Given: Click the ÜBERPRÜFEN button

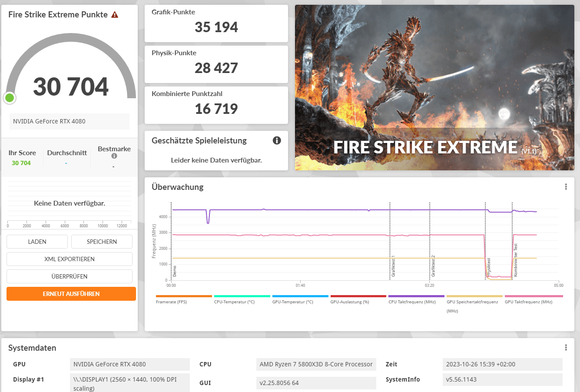Looking at the screenshot, I should (70, 276).
